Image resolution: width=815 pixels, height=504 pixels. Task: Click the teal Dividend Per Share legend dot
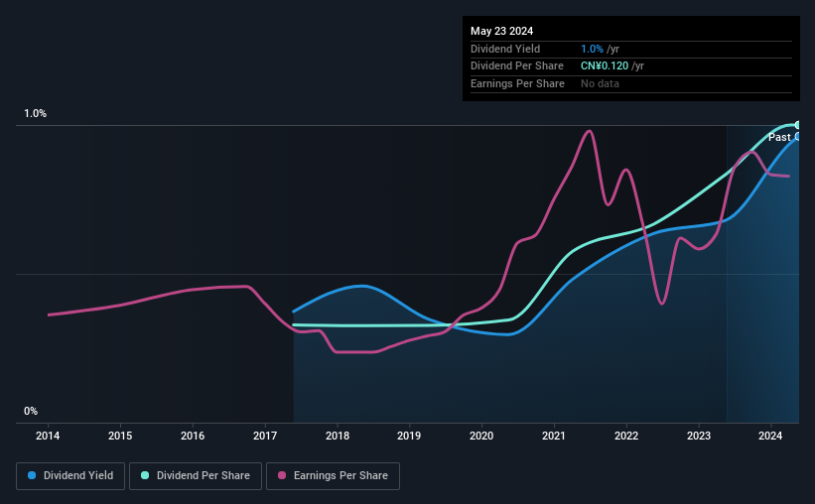coord(145,475)
